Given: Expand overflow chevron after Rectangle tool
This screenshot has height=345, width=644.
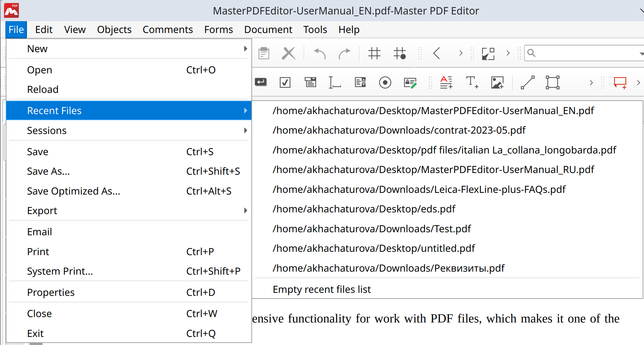Looking at the screenshot, I should tap(591, 82).
